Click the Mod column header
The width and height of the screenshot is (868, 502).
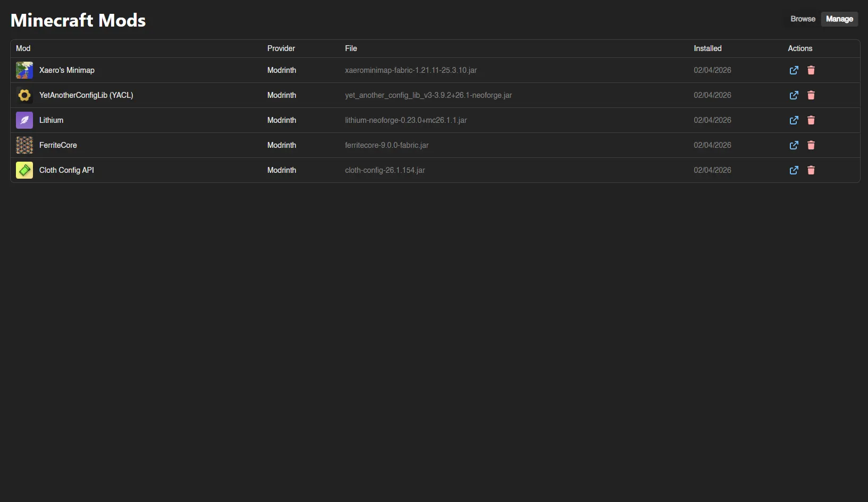click(x=23, y=48)
